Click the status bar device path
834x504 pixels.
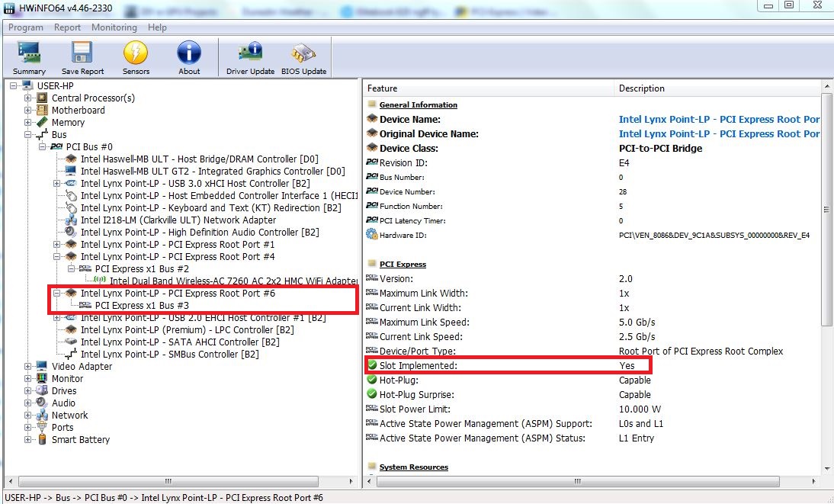[x=164, y=498]
